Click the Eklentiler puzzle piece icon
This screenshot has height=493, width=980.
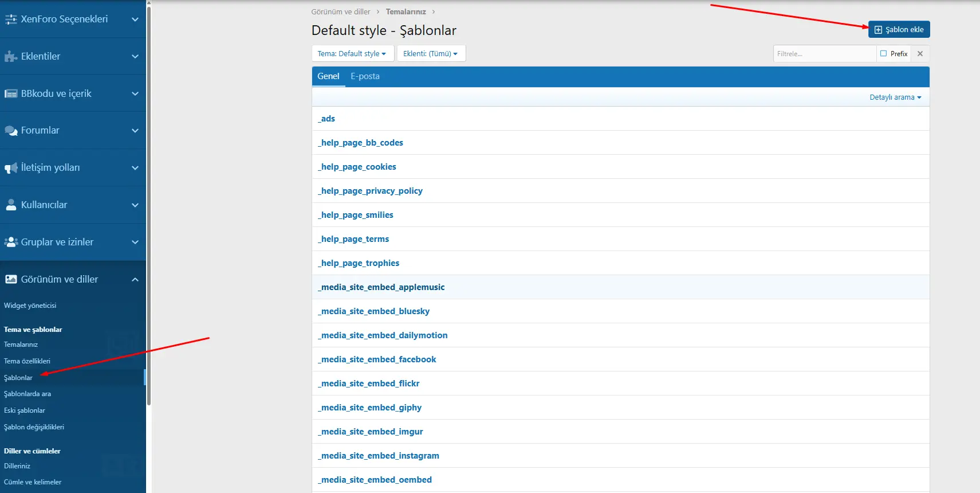(11, 56)
